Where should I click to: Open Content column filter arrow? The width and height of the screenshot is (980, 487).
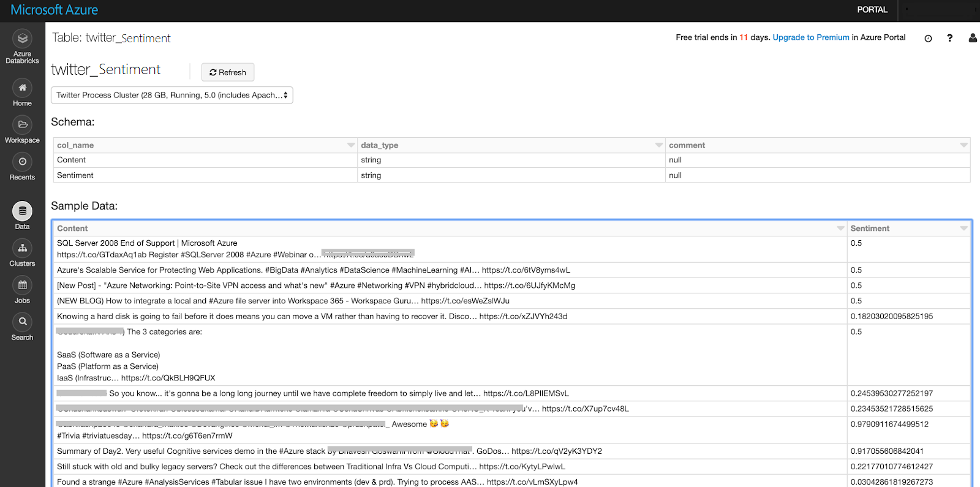click(x=841, y=228)
